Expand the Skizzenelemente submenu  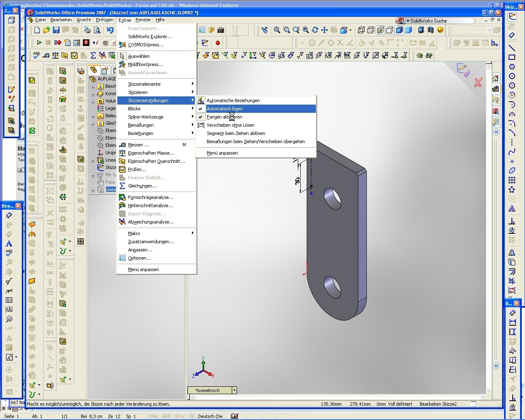(157, 84)
